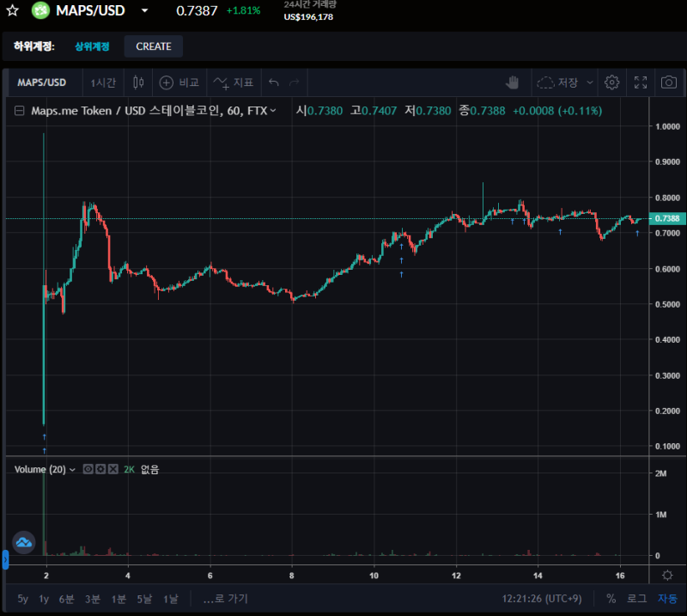The width and height of the screenshot is (687, 616).
Task: Open the Volume indicator settings
Action: click(x=100, y=470)
